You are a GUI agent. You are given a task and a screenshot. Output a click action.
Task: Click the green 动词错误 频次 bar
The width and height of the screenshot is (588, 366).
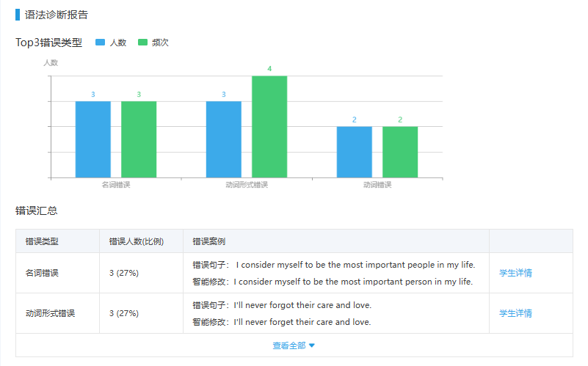pos(400,152)
